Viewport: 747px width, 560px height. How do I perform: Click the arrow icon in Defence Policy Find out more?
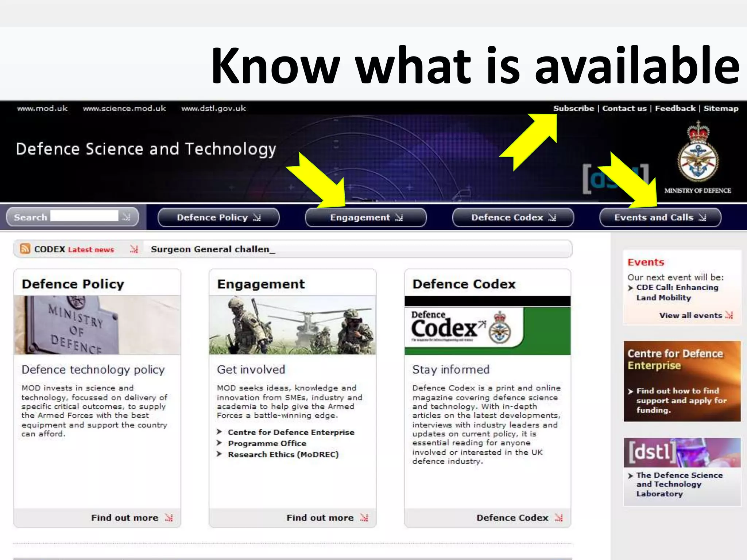(169, 517)
